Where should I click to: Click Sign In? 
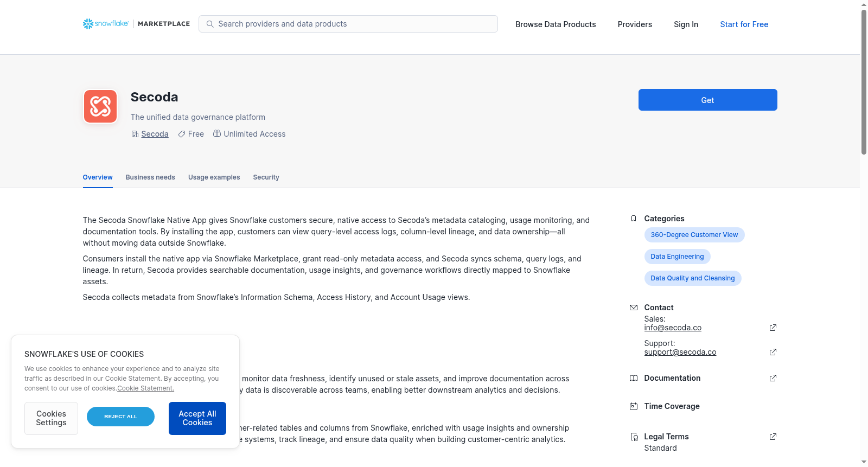[686, 24]
